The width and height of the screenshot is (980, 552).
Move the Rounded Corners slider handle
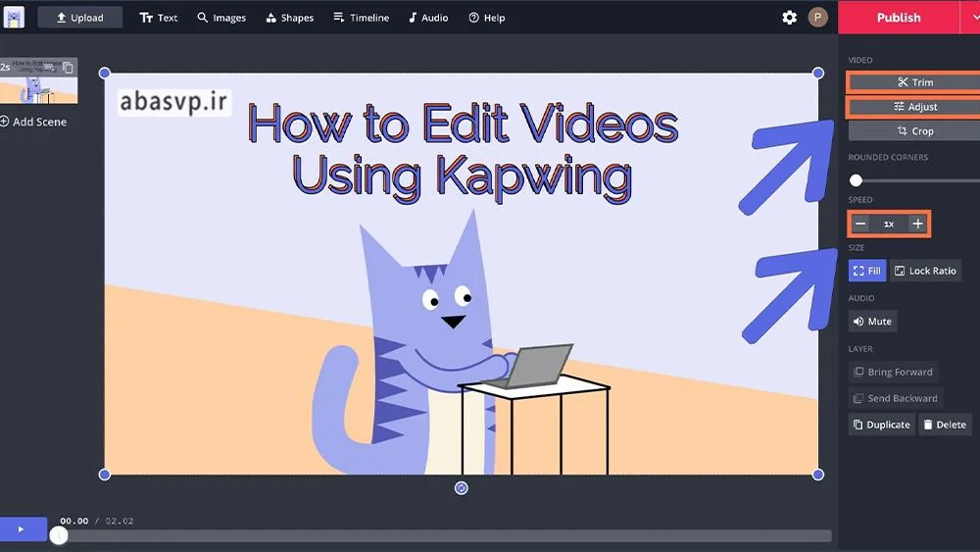pyautogui.click(x=857, y=180)
